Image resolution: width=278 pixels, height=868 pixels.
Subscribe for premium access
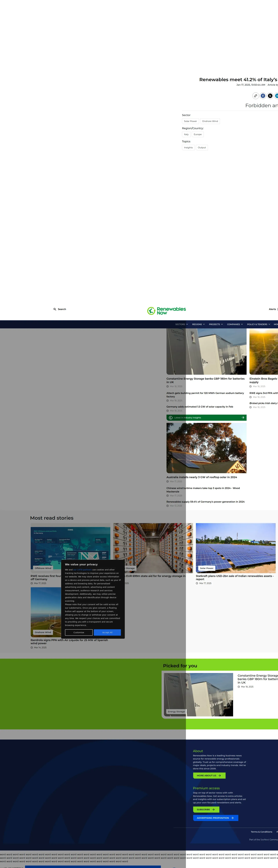point(206,809)
